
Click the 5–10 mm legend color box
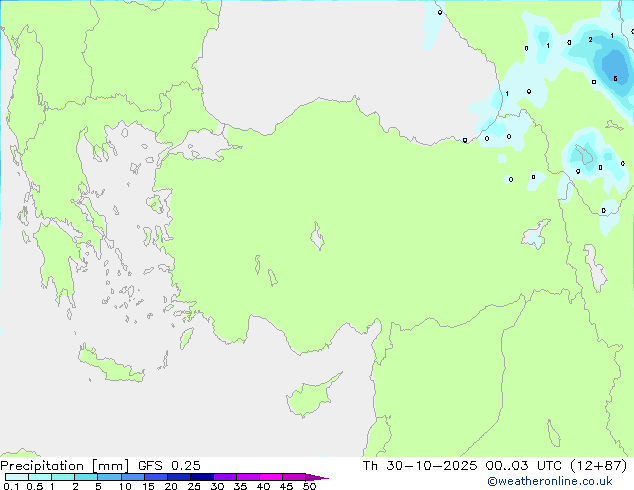(109, 477)
